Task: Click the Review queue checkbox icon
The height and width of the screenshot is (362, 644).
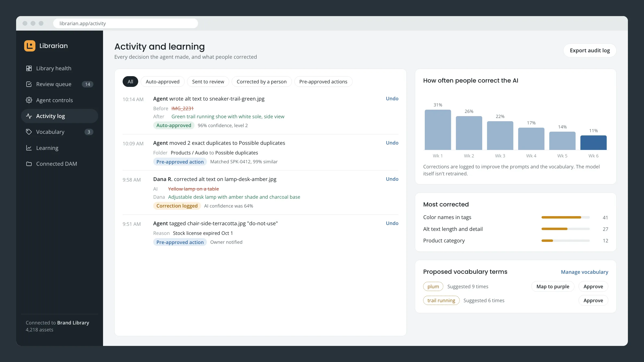Action: point(29,84)
